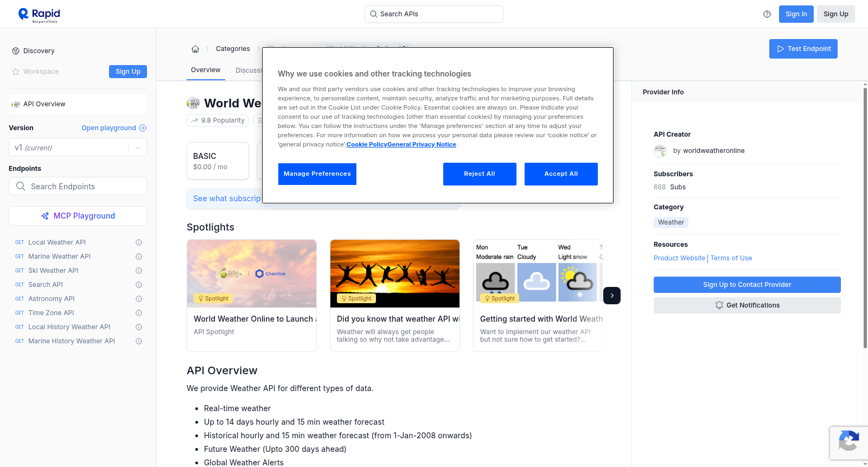Viewport: 868px width, 467px height.
Task: Show info for Local History Weather API
Action: click(x=139, y=327)
